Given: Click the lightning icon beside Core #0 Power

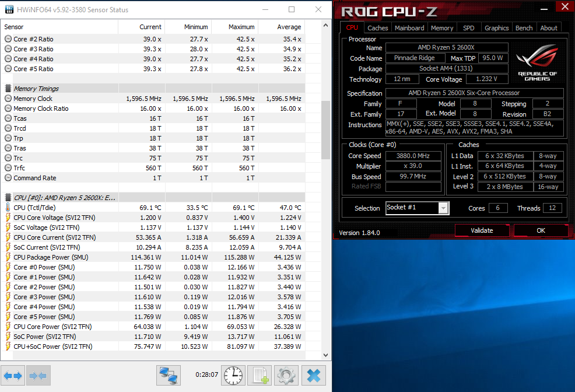Looking at the screenshot, I should pos(8,267).
